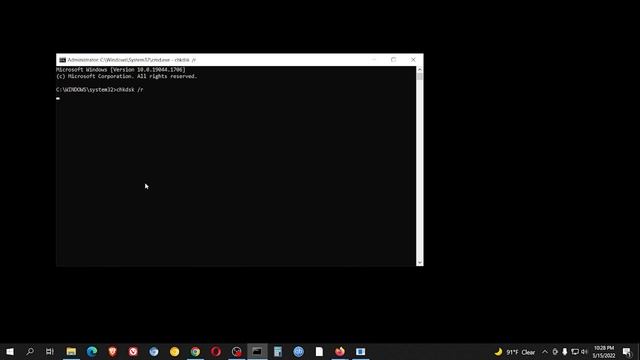Open the white document taskbar icon
Viewport: 640px width, 360px height.
319,351
